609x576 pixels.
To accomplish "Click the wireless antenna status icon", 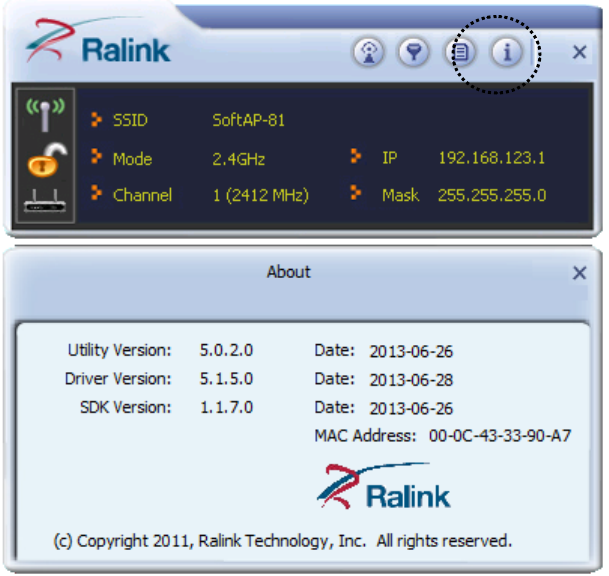I will pyautogui.click(x=45, y=115).
